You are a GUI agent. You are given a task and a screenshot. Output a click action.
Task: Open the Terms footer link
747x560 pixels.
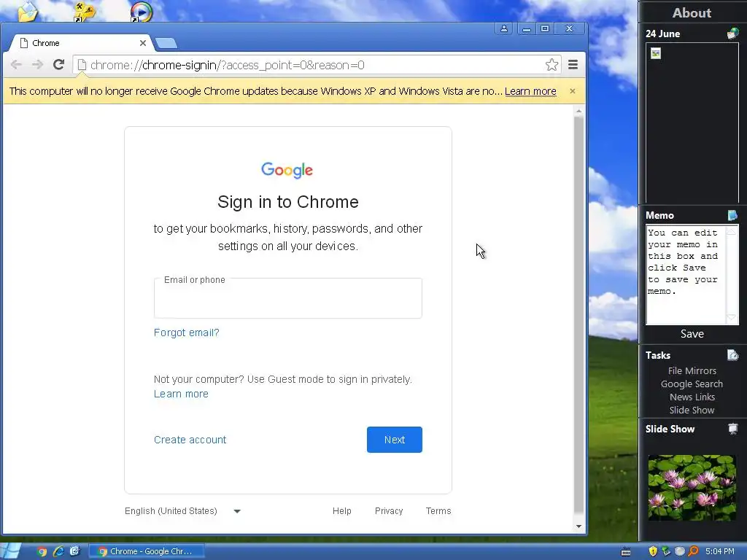438,511
